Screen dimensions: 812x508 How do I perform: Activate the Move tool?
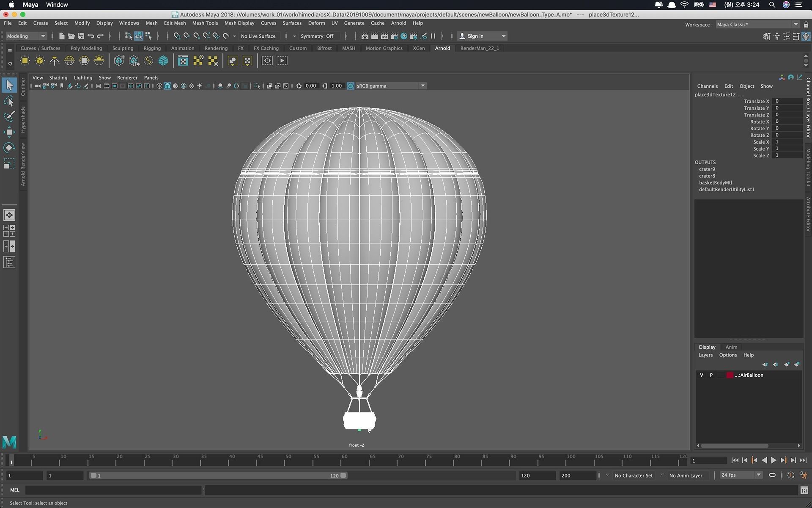pos(9,132)
